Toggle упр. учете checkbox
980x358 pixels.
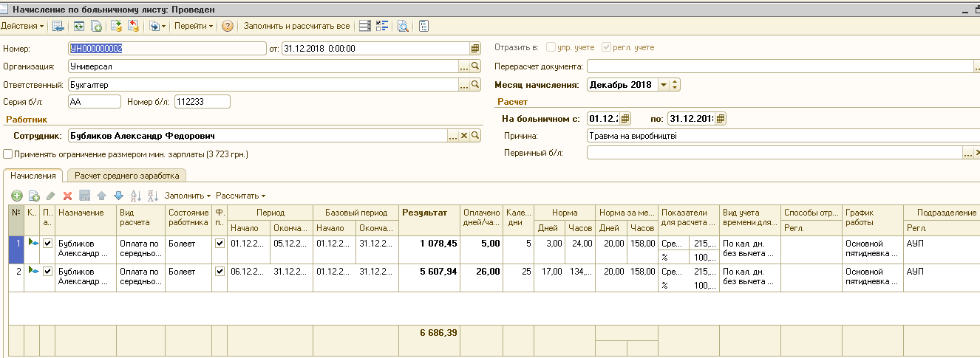click(x=551, y=47)
